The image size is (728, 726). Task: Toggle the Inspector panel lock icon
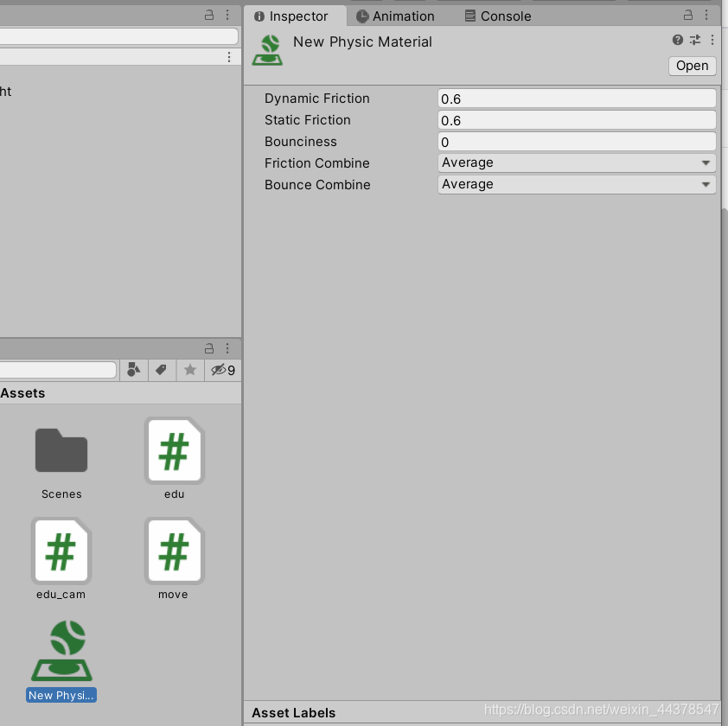pyautogui.click(x=688, y=16)
